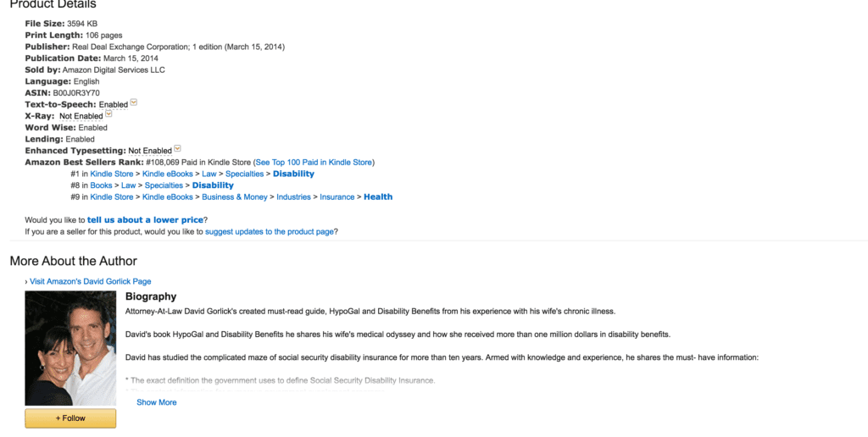Image resolution: width=868 pixels, height=437 pixels.
Task: Follow the author with the Follow button
Action: coord(70,418)
